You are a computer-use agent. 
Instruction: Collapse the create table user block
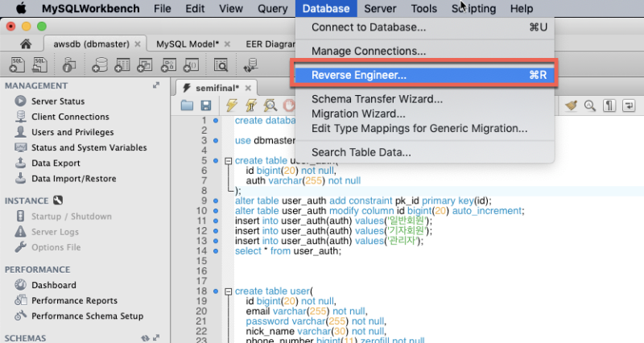tap(229, 291)
